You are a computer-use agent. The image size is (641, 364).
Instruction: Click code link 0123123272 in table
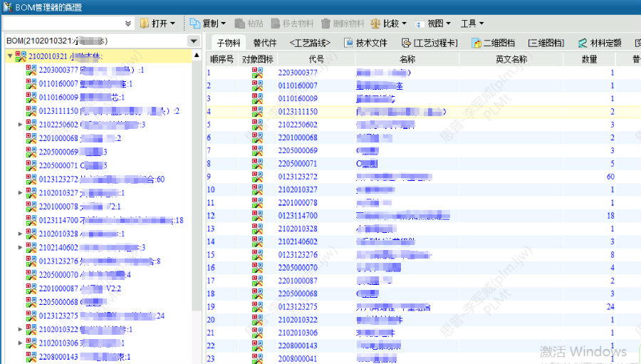pyautogui.click(x=298, y=176)
